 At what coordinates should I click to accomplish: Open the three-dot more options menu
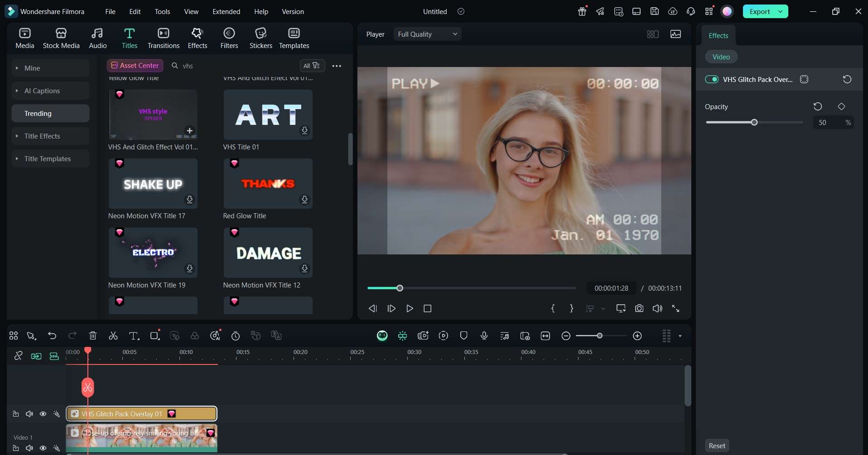[x=337, y=66]
